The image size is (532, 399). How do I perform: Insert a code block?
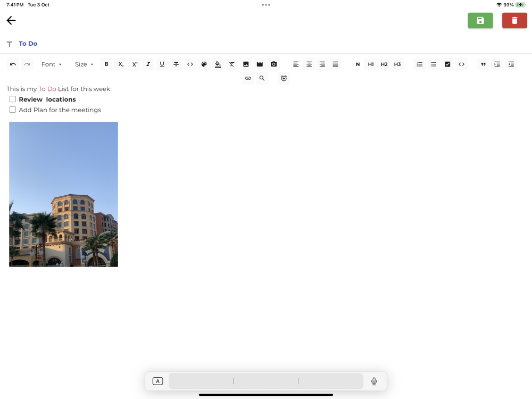point(461,64)
